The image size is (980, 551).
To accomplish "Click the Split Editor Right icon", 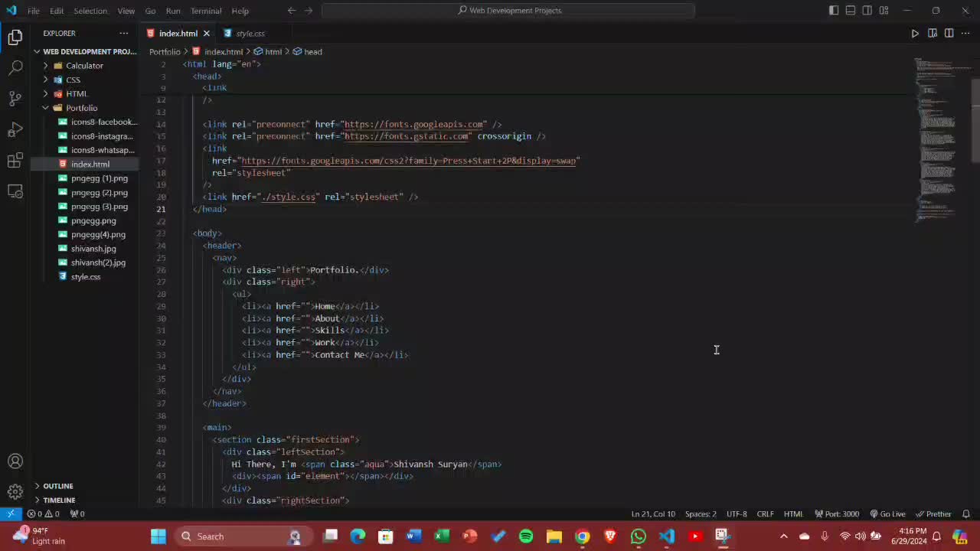I will (949, 34).
